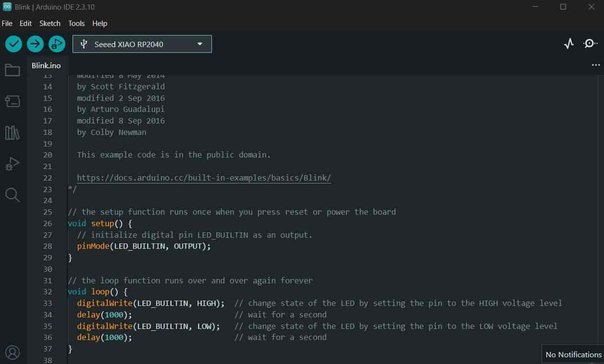
Task: Open the Serial Plotter
Action: pos(569,44)
